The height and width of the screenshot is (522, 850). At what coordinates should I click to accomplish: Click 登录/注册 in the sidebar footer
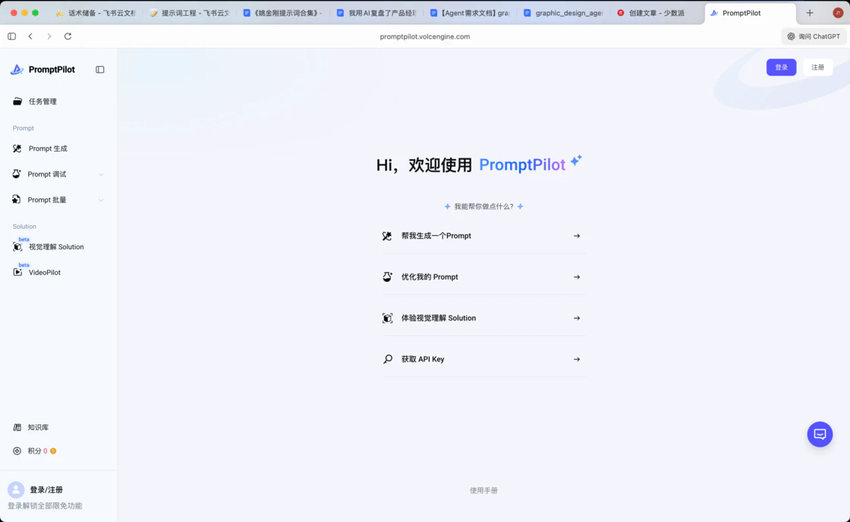tap(46, 490)
